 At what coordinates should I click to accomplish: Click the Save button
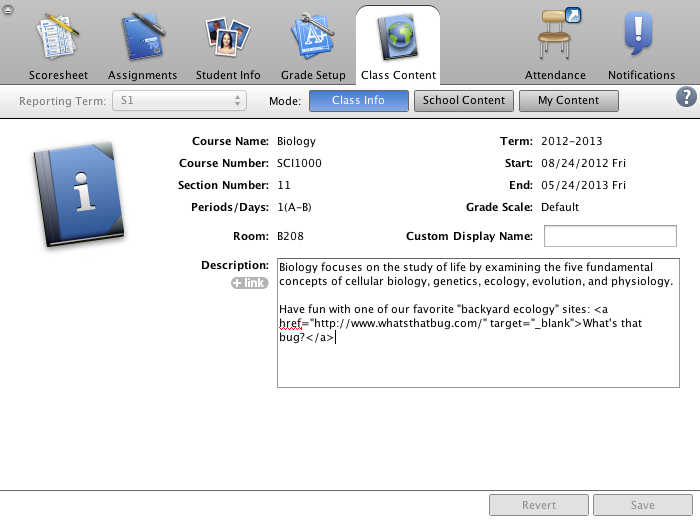(643, 505)
